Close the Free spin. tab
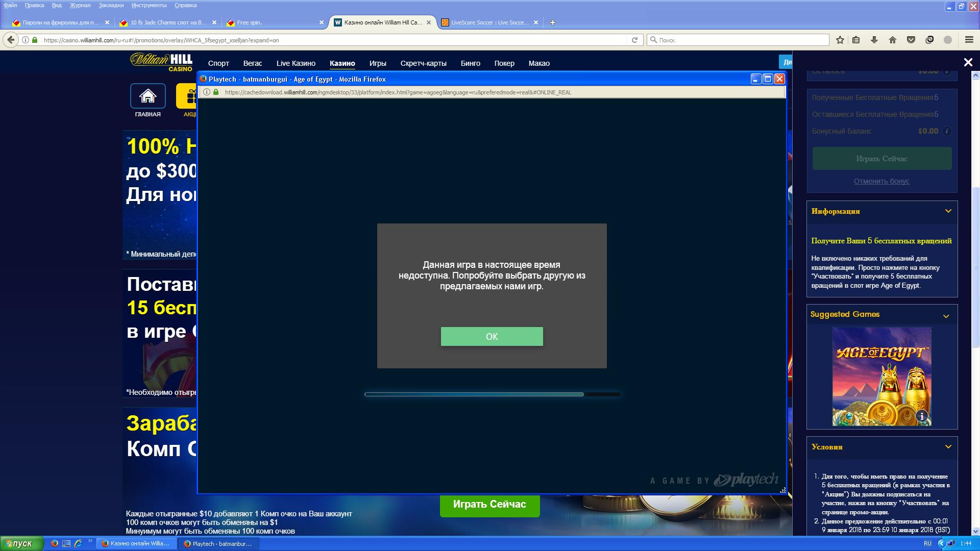Image resolution: width=980 pixels, height=551 pixels. click(322, 22)
